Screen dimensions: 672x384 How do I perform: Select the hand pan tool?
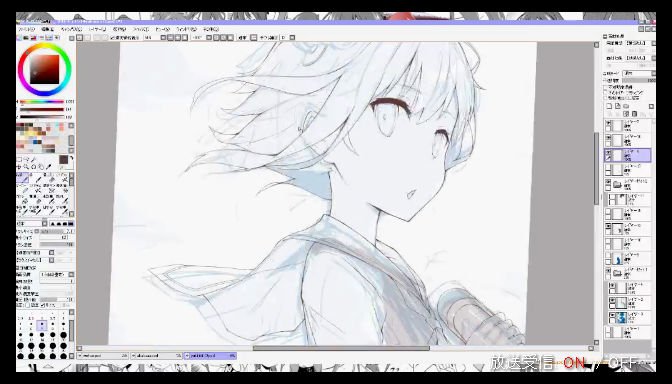[x=41, y=167]
